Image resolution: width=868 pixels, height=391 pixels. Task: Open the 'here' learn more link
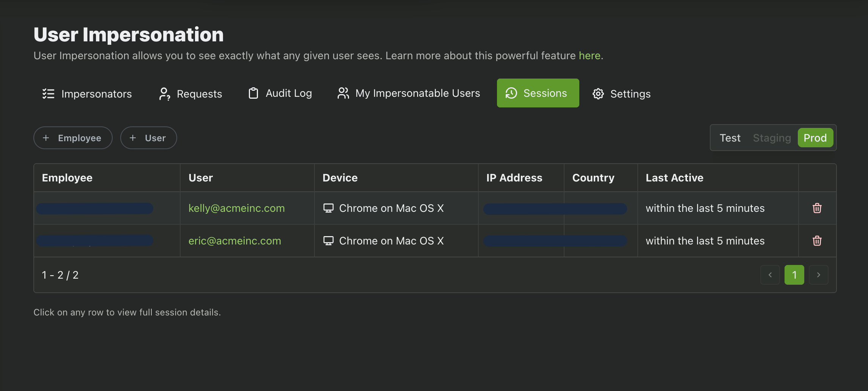[590, 55]
